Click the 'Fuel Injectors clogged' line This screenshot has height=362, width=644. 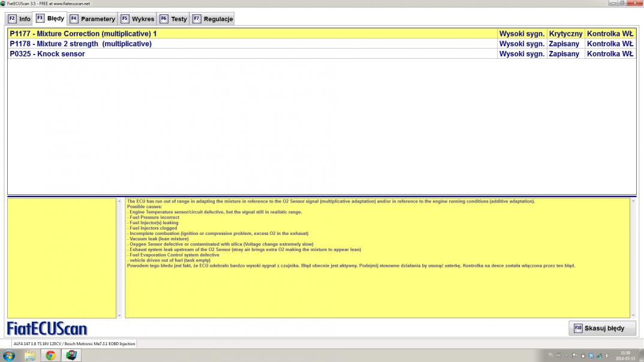(x=152, y=228)
